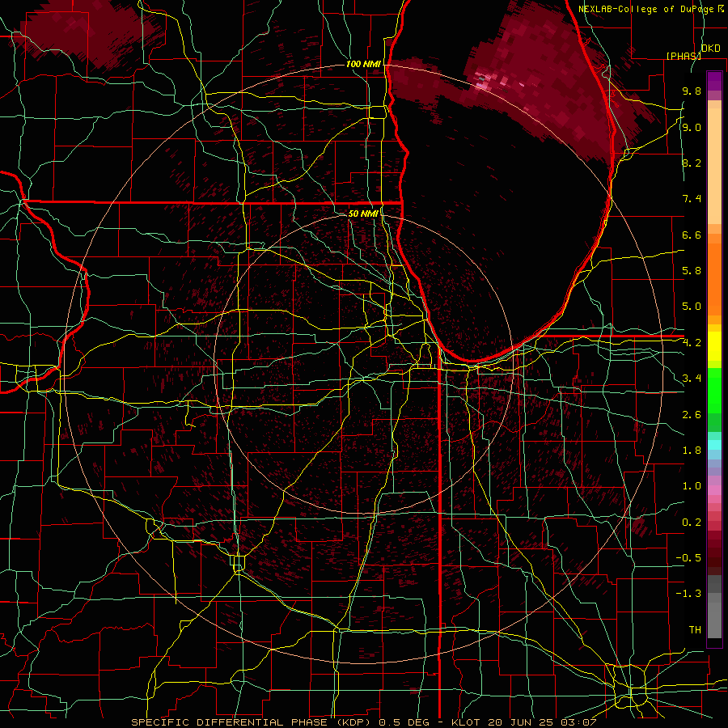Click the 6.6 legend value

[692, 235]
